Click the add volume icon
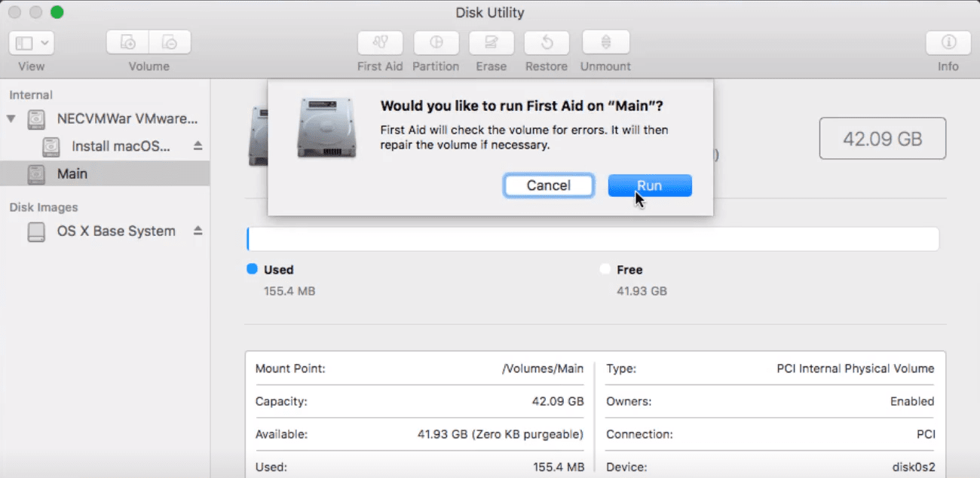The image size is (980, 478). [127, 42]
